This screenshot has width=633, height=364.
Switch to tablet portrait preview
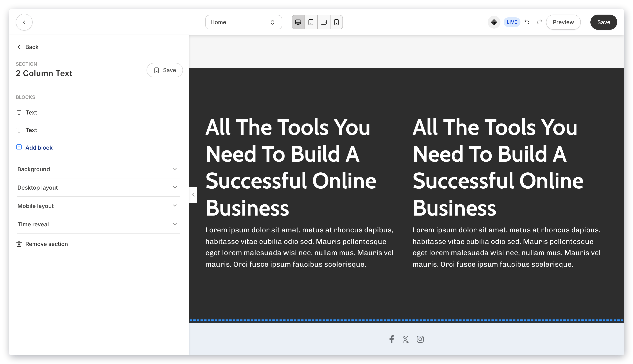311,22
